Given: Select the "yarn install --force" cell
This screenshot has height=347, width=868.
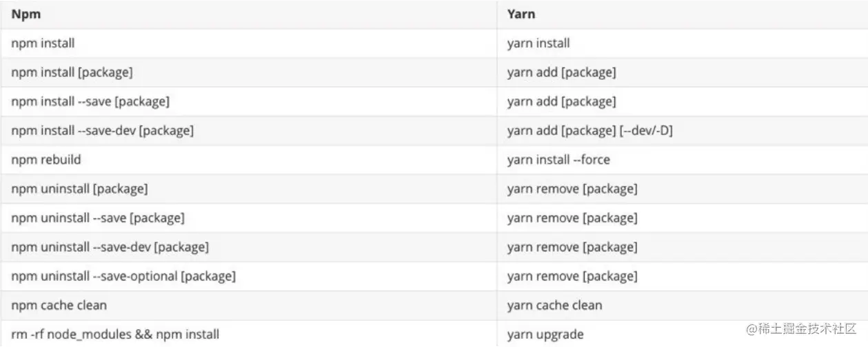Looking at the screenshot, I should pyautogui.click(x=558, y=160).
